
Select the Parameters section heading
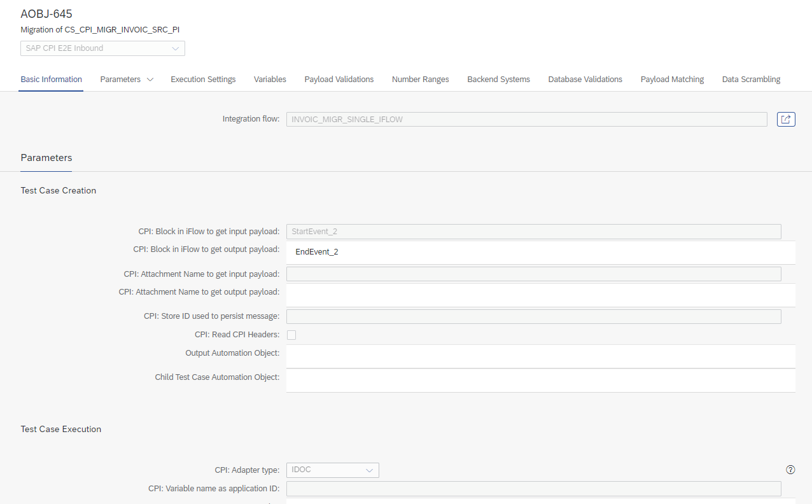point(46,158)
